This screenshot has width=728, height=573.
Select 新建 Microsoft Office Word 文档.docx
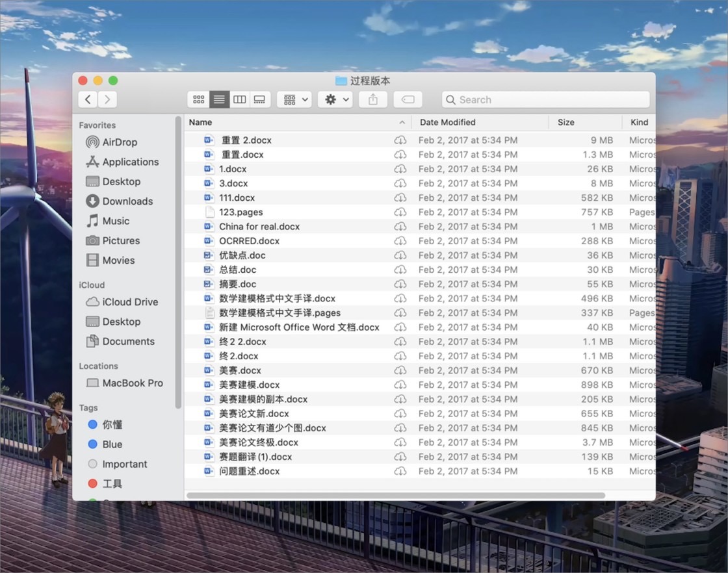pos(420,327)
